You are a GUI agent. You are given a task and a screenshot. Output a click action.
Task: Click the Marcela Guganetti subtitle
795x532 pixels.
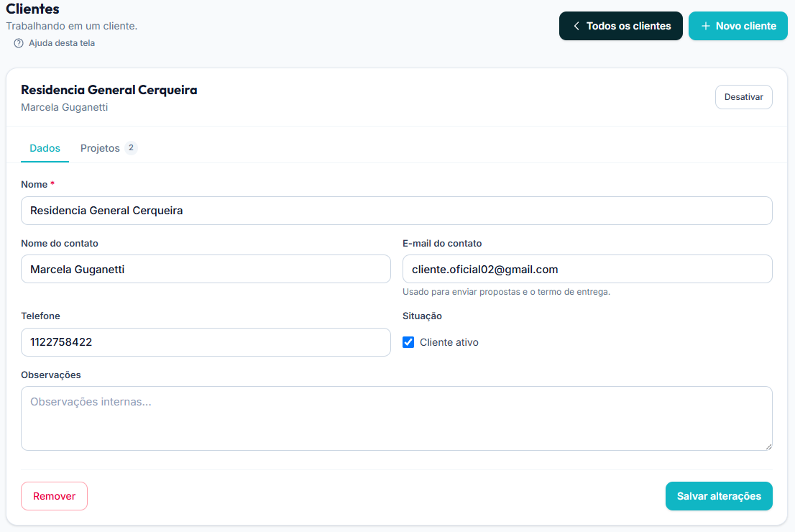pos(65,107)
